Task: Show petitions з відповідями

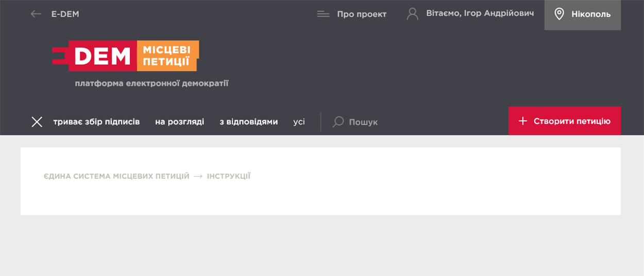Action: [x=249, y=122]
